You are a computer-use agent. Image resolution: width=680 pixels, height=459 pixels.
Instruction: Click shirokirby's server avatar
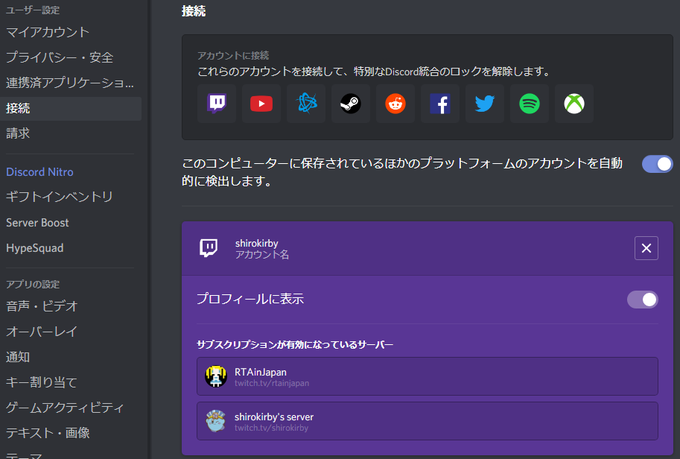[x=216, y=421]
